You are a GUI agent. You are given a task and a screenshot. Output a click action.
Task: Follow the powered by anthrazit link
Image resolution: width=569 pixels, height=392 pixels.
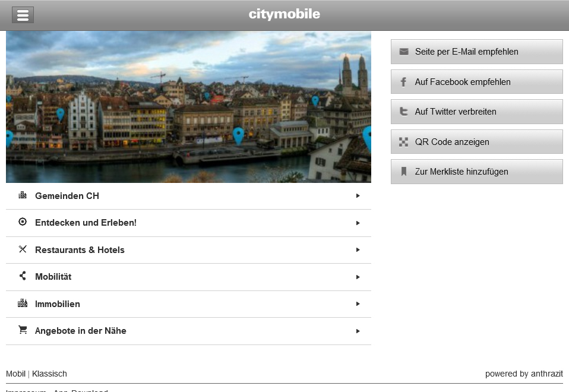tap(524, 374)
